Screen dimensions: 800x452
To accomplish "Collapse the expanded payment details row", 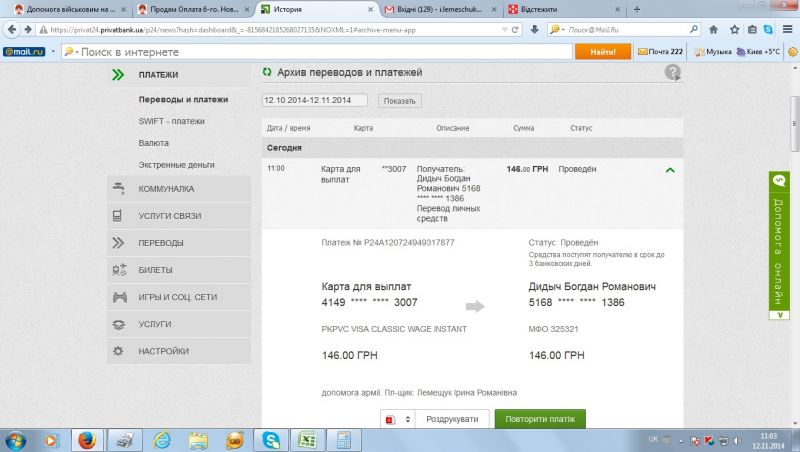I will pos(670,170).
